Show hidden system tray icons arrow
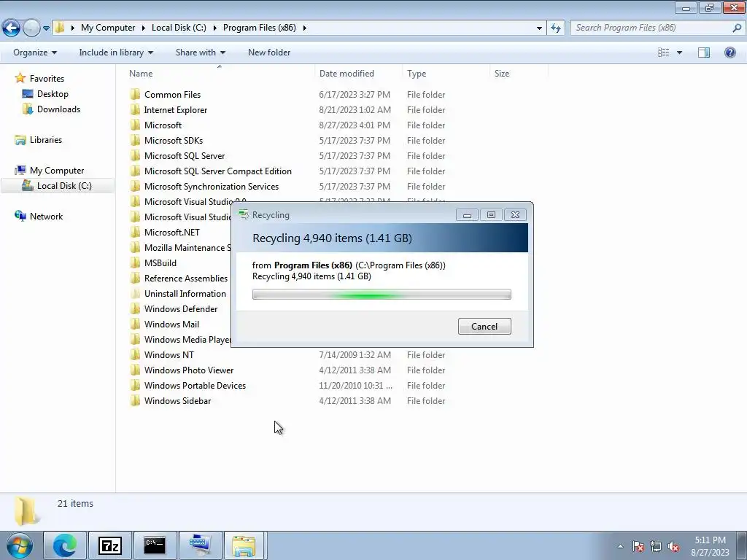This screenshot has height=560, width=747. tap(620, 546)
